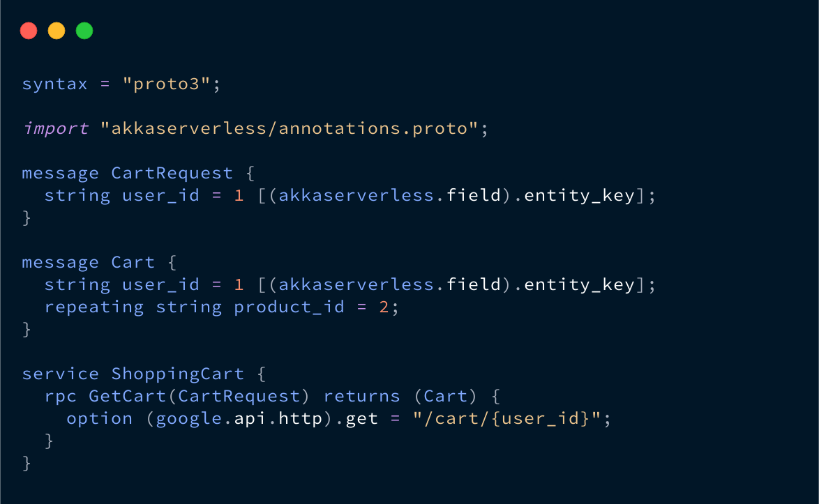Click the product_id field name
Screen dimensions: 819x504
tap(289, 307)
